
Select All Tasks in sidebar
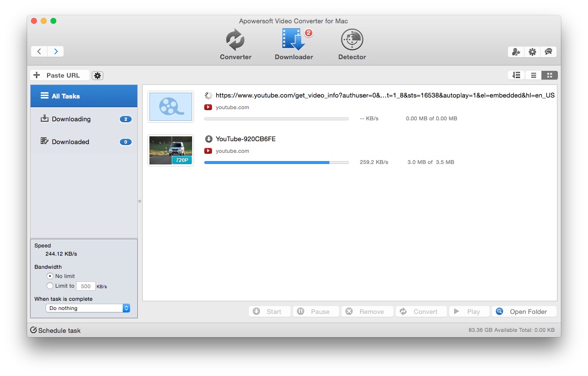point(84,96)
